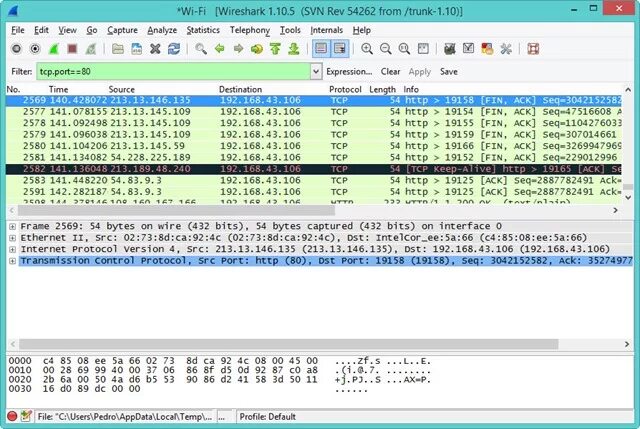640x429 pixels.
Task: Click into the tcp.port==80 filter field
Action: (x=173, y=71)
